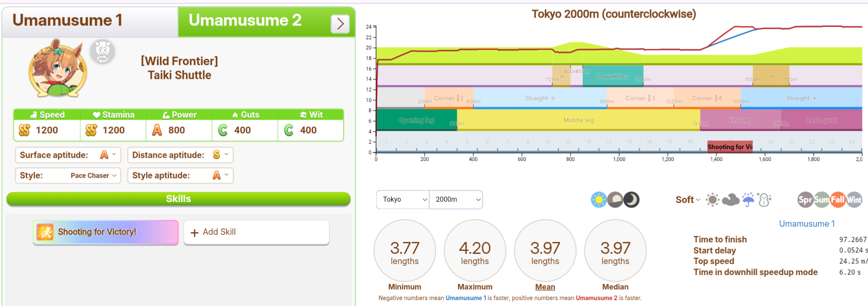Click the Mean statistic link
Image resolution: width=868 pixels, height=306 pixels.
click(545, 287)
